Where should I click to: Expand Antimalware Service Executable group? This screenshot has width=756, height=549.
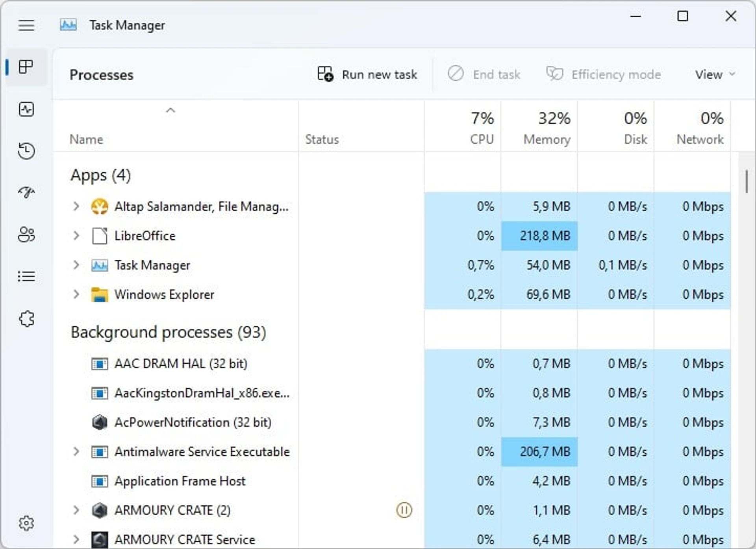pyautogui.click(x=76, y=451)
